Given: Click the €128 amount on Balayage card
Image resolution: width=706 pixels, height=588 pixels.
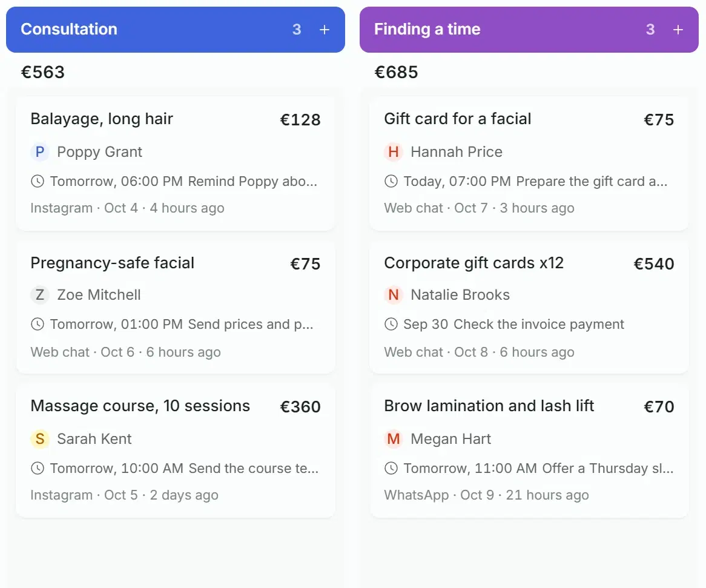Looking at the screenshot, I should [300, 120].
